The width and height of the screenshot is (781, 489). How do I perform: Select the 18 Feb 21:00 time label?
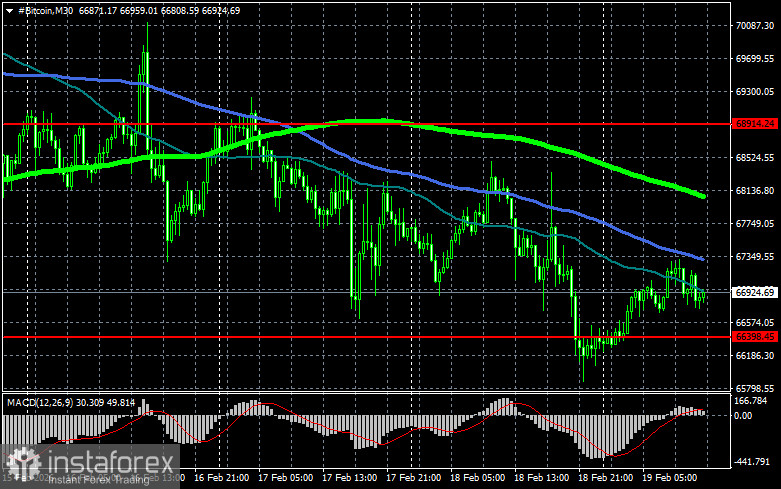[x=606, y=478]
